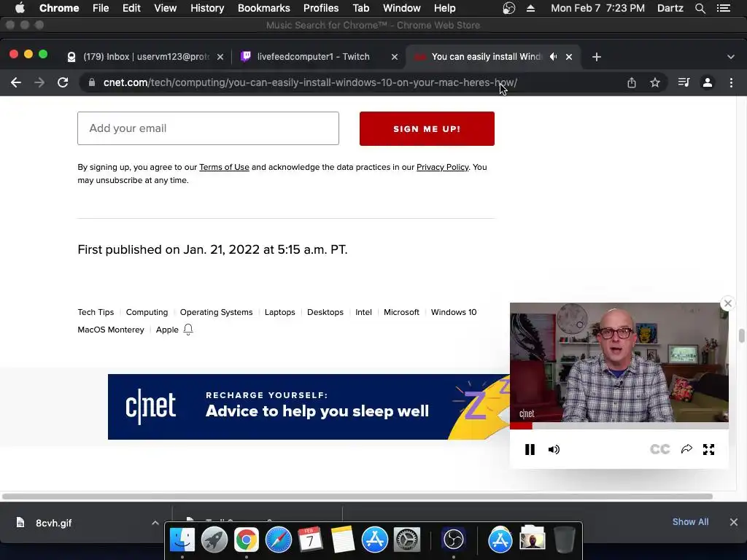Switch to livefeedcomputer1 Twitch tab
The width and height of the screenshot is (747, 560).
tap(314, 57)
